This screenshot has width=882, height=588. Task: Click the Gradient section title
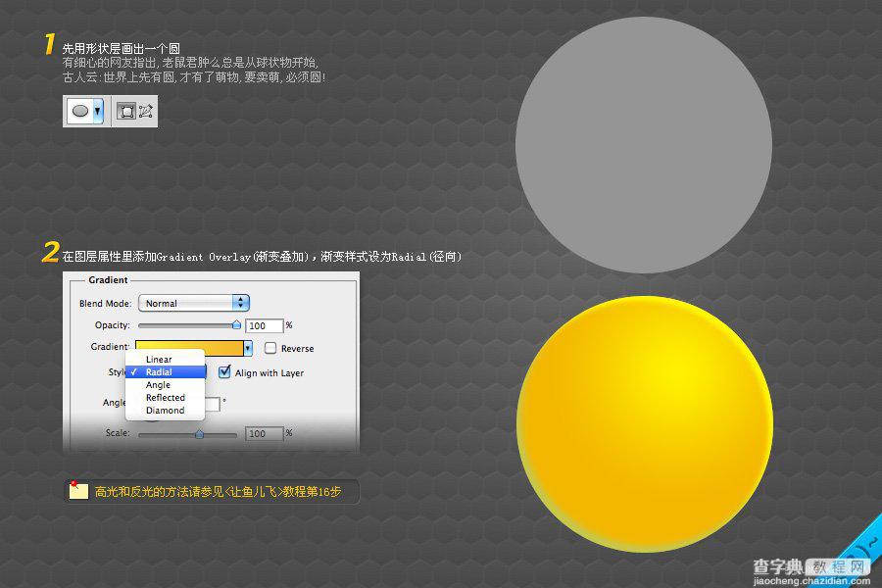click(108, 279)
